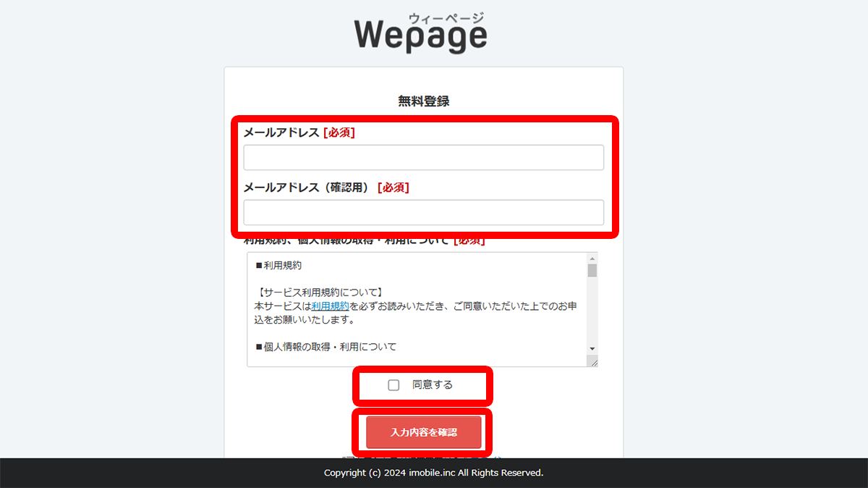
Task: Click the scrollbar track below the thumb
Action: (592, 311)
